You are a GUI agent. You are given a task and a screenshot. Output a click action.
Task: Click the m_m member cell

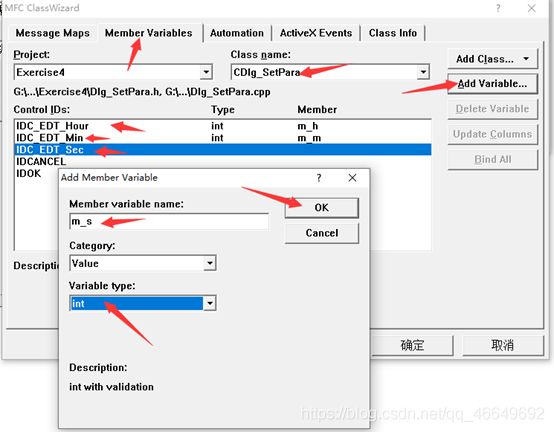tap(309, 138)
